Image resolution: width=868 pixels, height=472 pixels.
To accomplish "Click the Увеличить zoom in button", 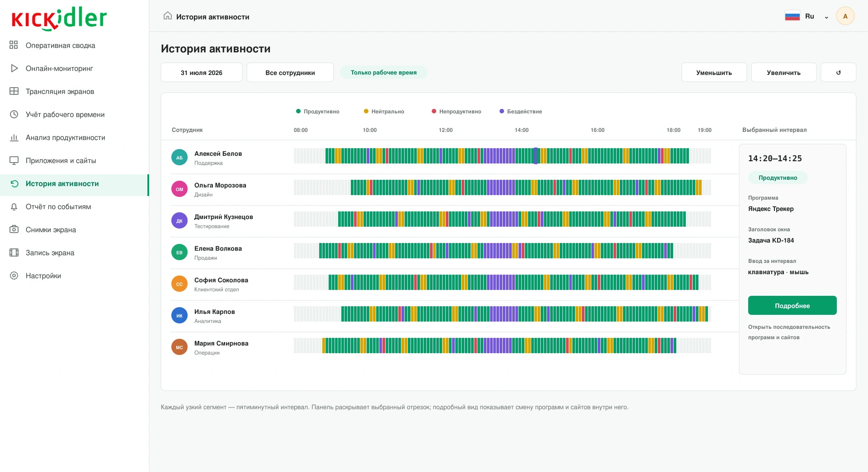I will click(783, 72).
